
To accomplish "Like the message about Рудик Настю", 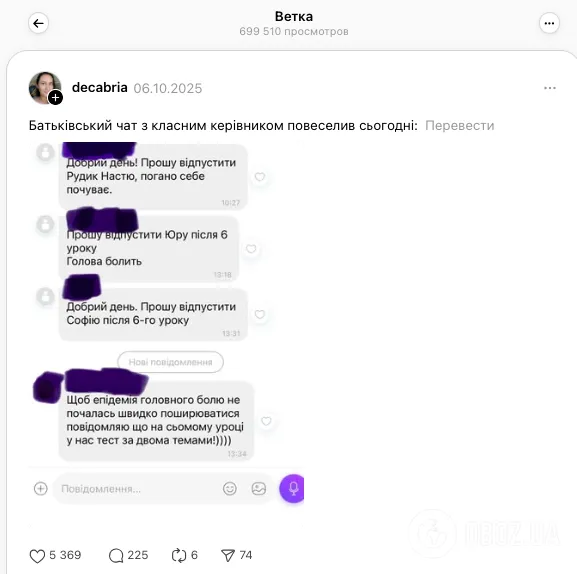I will (260, 177).
